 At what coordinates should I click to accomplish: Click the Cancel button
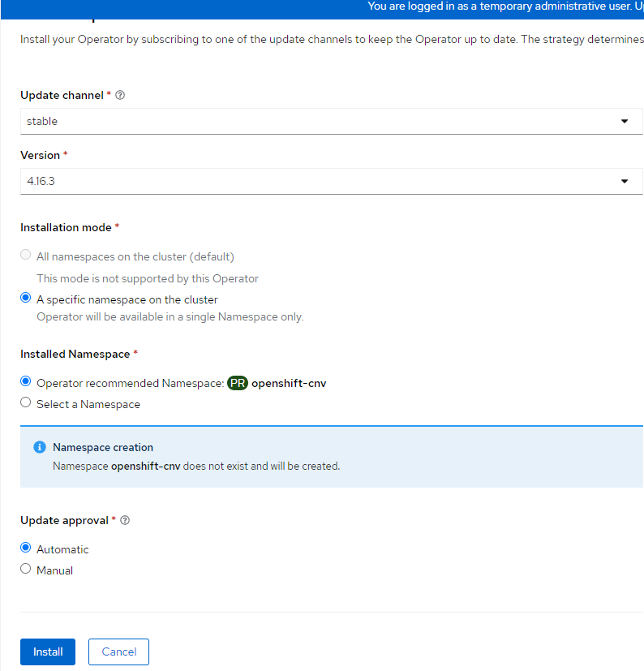point(119,652)
